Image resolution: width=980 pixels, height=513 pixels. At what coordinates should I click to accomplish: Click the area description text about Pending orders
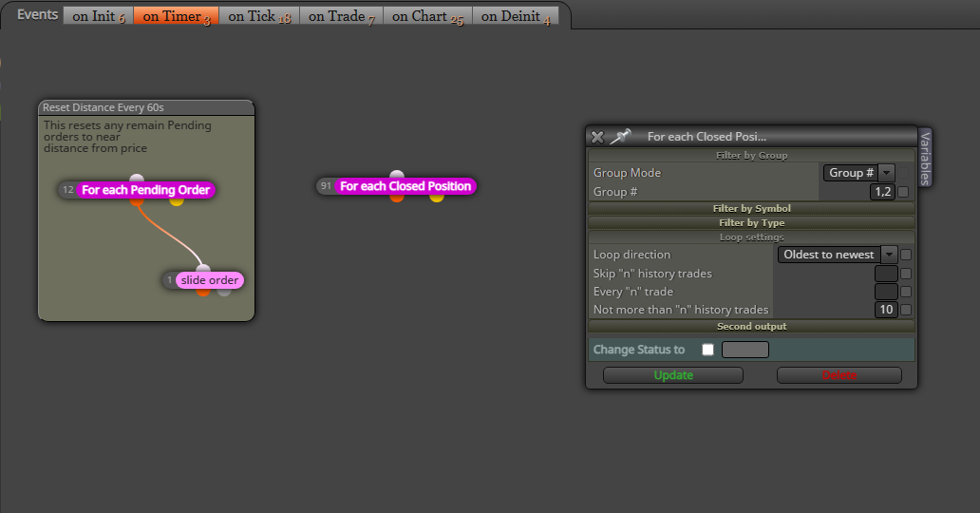pyautogui.click(x=127, y=137)
